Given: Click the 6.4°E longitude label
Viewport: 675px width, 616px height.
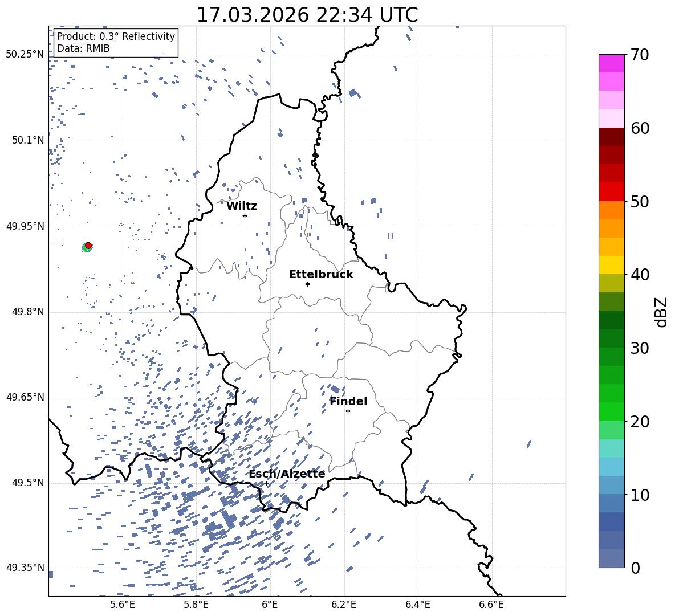Looking at the screenshot, I should coord(417,605).
